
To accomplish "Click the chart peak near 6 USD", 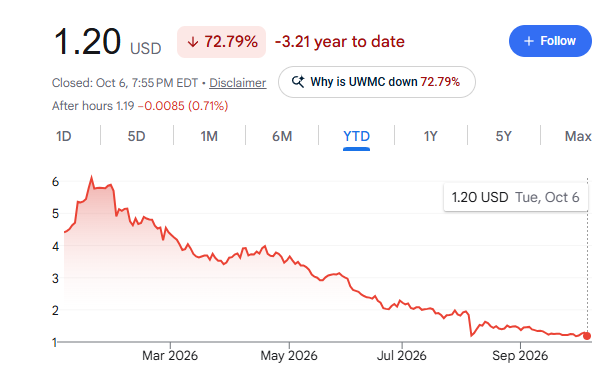I will point(91,177).
